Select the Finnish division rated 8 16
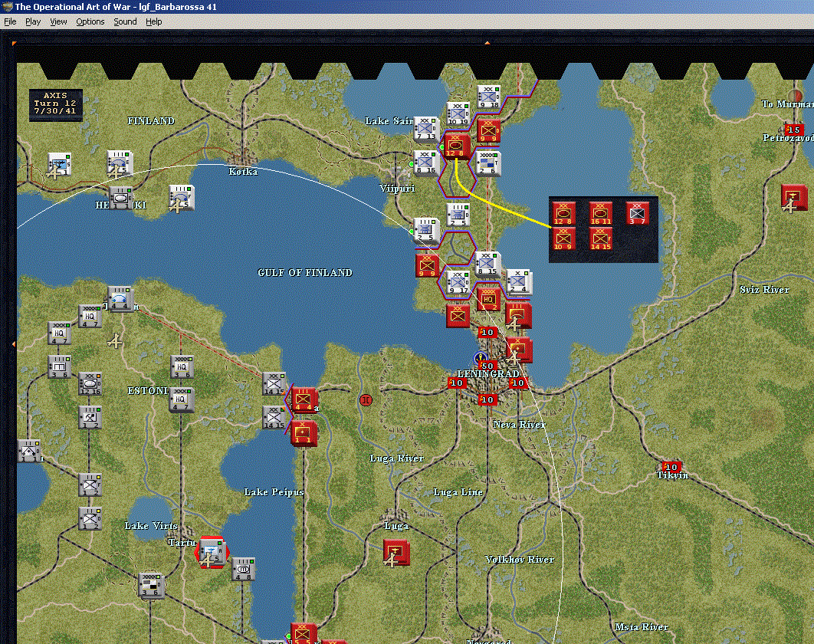This screenshot has width=814, height=644. pos(425,163)
